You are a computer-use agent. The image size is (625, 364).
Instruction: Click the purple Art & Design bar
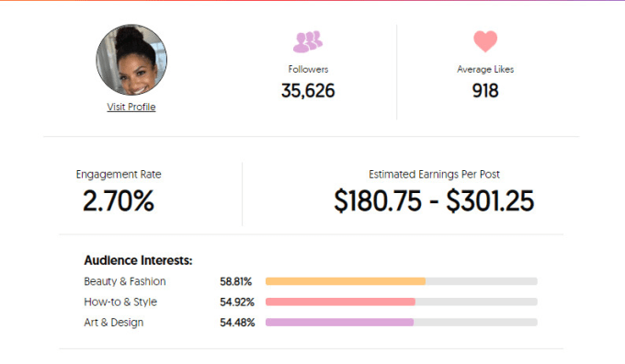pos(339,322)
